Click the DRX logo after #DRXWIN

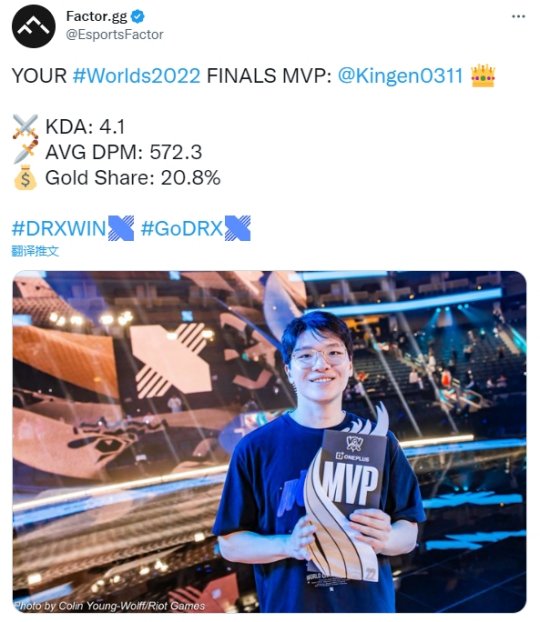pyautogui.click(x=121, y=228)
